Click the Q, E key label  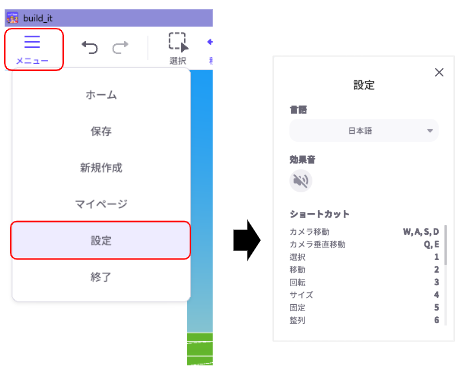point(431,244)
